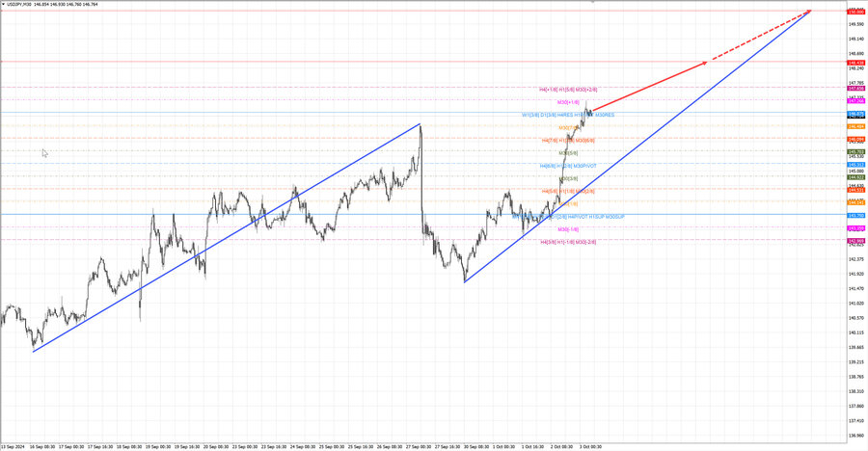Click the H4PIVOT H1SUP M30SUP label

pos(596,217)
